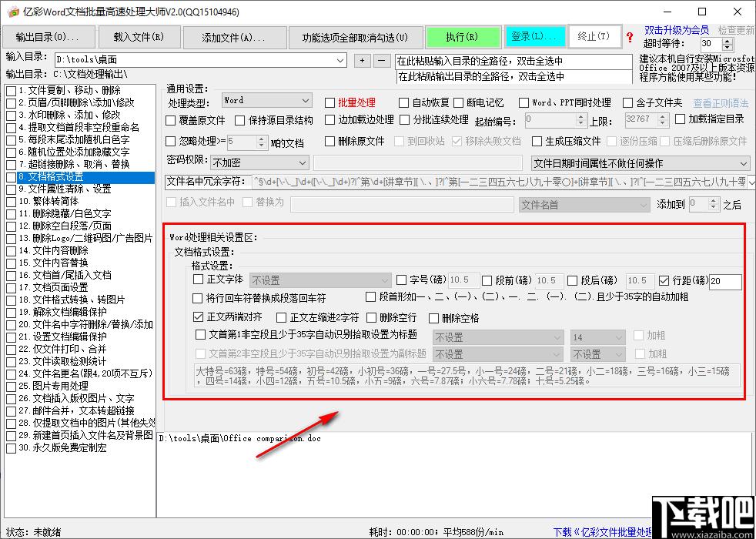Check the 覆盖原文件 option

170,119
